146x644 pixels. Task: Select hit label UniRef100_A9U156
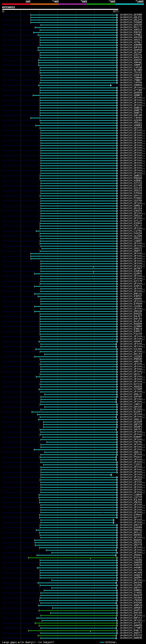coord(131,37)
